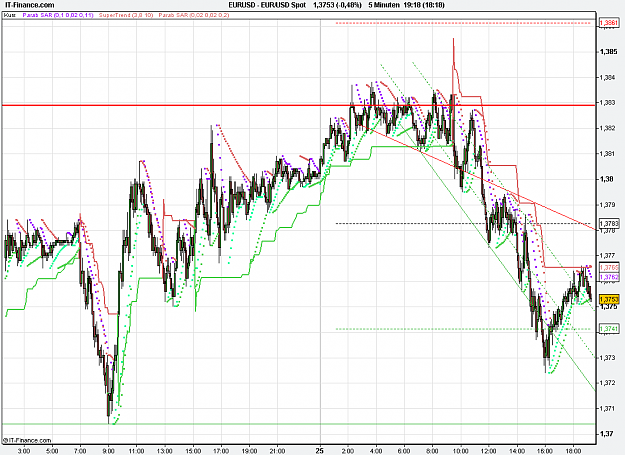Click the 1,382 price axis label
625x455 pixels.
pyautogui.click(x=608, y=128)
